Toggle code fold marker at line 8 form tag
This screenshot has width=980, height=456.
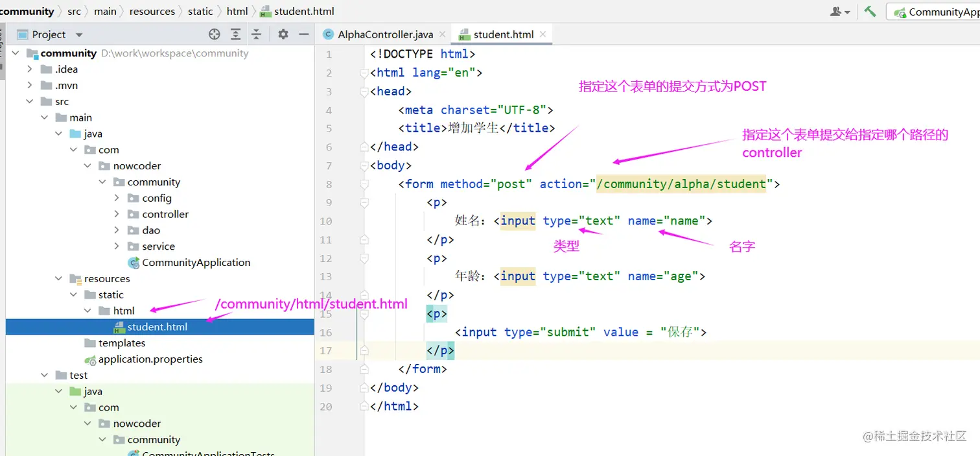(364, 184)
